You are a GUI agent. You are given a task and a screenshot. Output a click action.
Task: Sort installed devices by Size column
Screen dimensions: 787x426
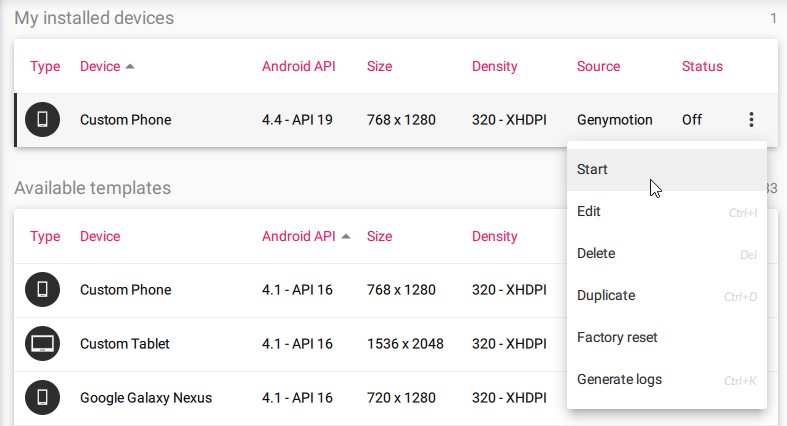(379, 66)
